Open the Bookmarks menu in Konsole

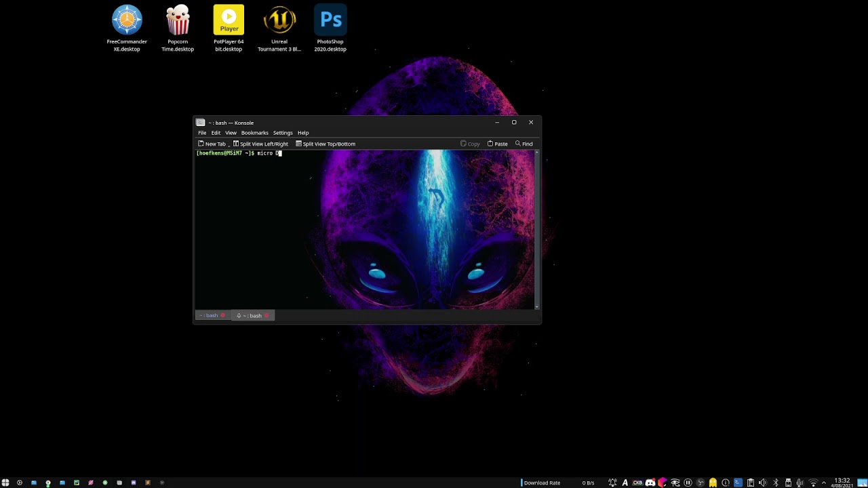click(x=255, y=133)
